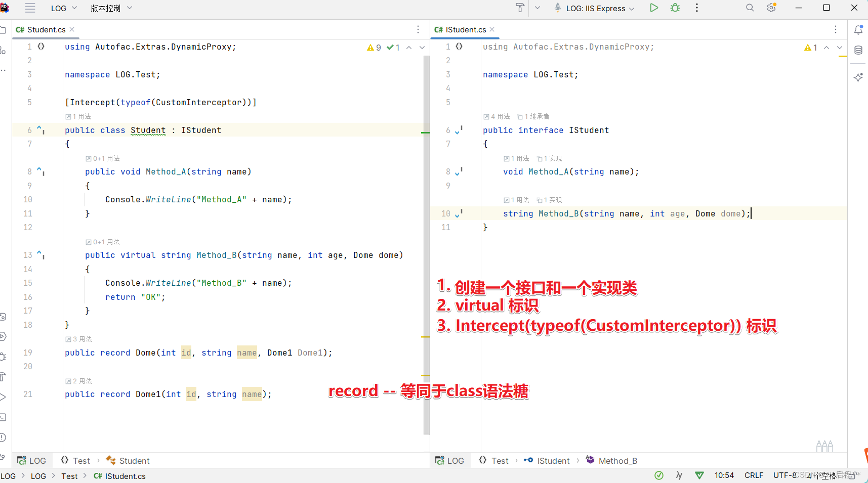The width and height of the screenshot is (868, 483).
Task: Click the AAA reader mode icon
Action: click(824, 446)
